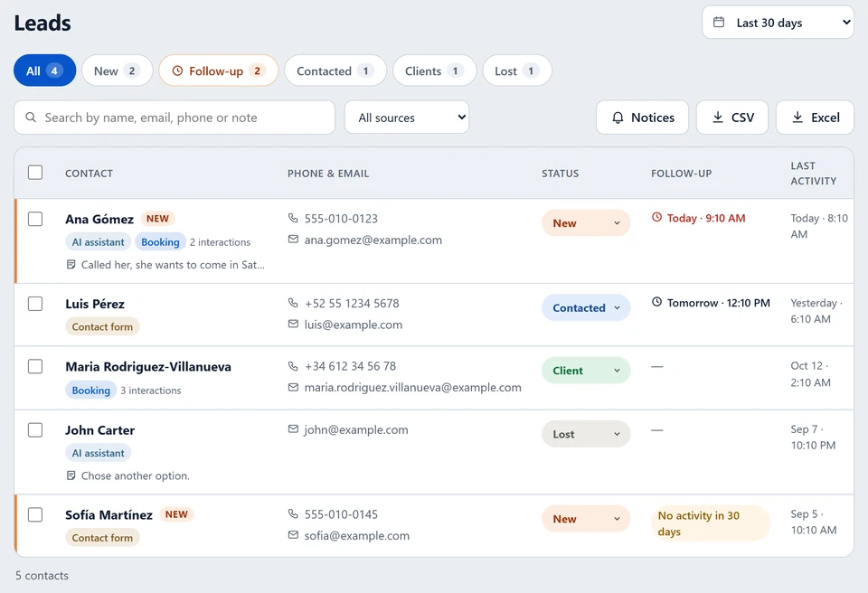This screenshot has height=593, width=868.
Task: Click the magnifier icon in search box
Action: (31, 118)
